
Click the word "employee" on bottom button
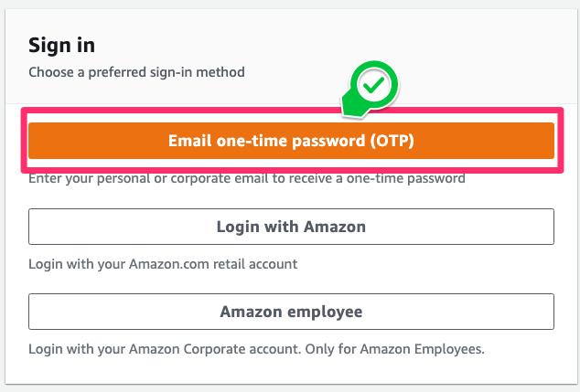click(325, 312)
